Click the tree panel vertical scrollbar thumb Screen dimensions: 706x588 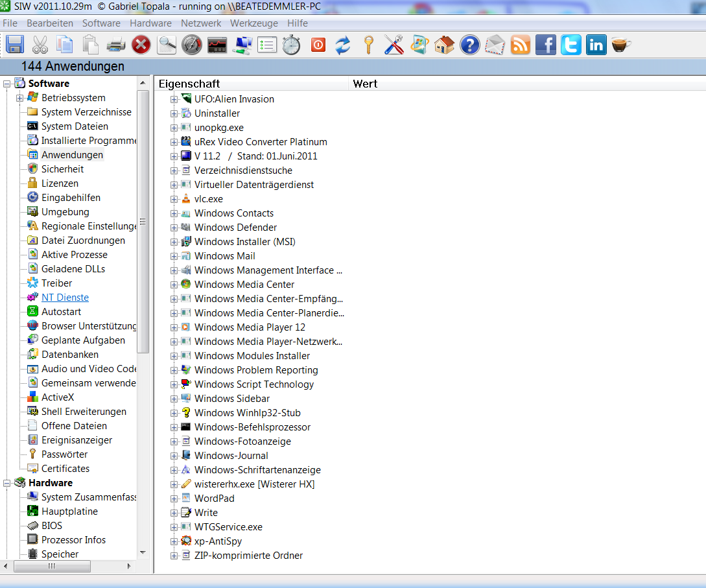[x=143, y=222]
